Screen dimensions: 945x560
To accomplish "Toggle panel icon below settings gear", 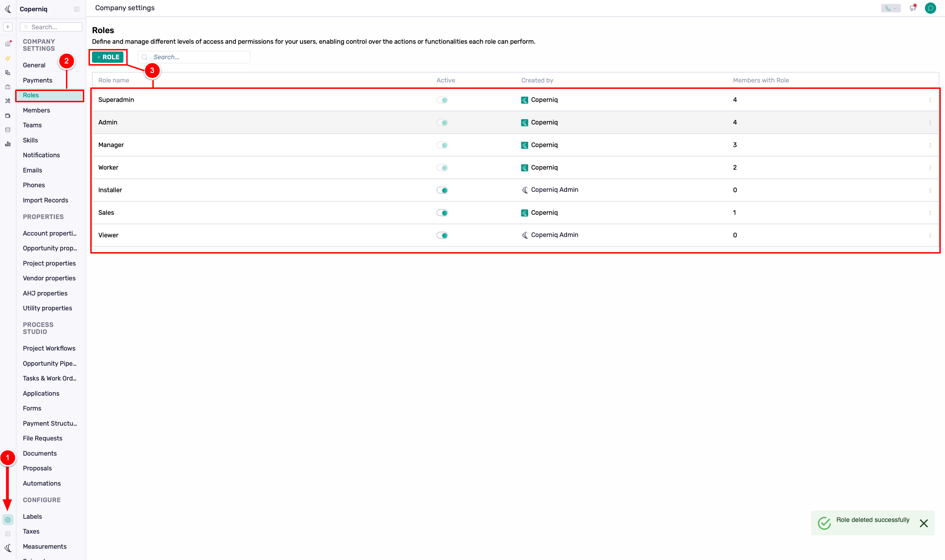I will coord(7,534).
